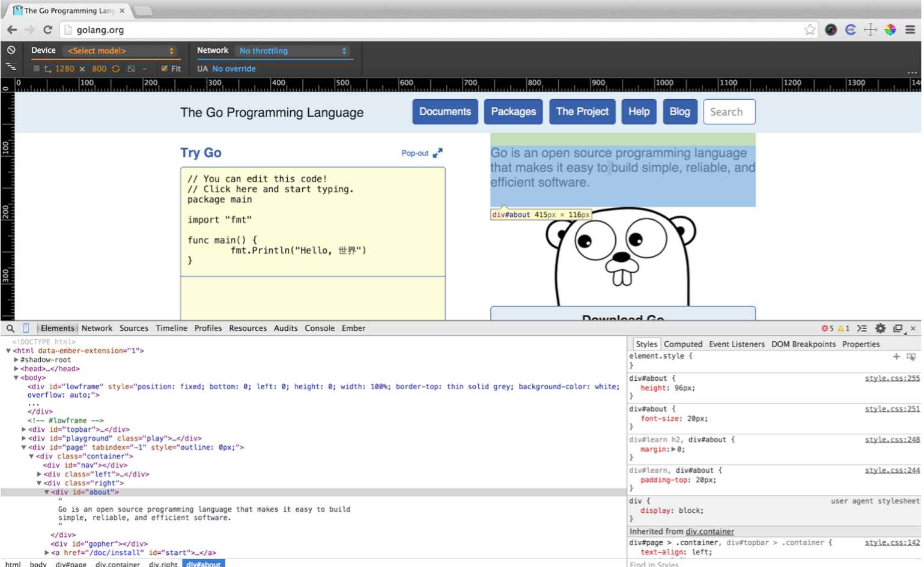The image size is (924, 567).
Task: Open the style.css:255 source link
Action: [x=892, y=378]
